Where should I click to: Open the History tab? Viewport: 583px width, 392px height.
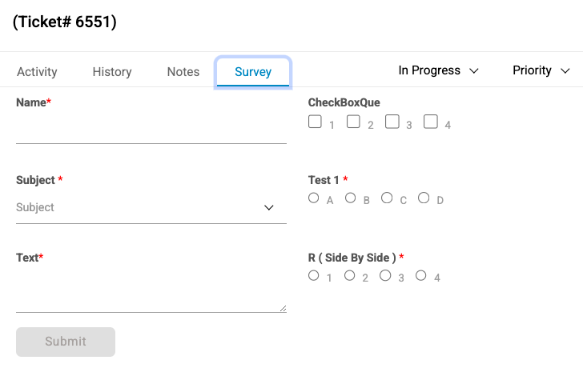tap(112, 71)
